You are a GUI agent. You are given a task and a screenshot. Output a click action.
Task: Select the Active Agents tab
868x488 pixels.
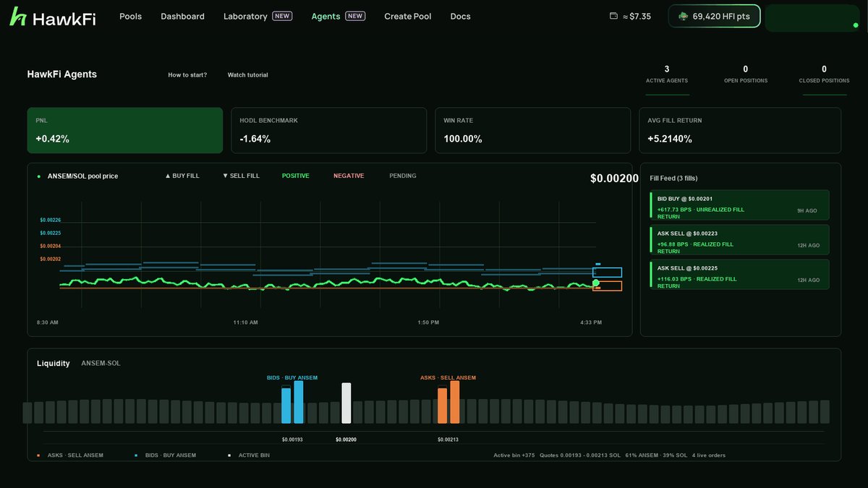tap(667, 75)
